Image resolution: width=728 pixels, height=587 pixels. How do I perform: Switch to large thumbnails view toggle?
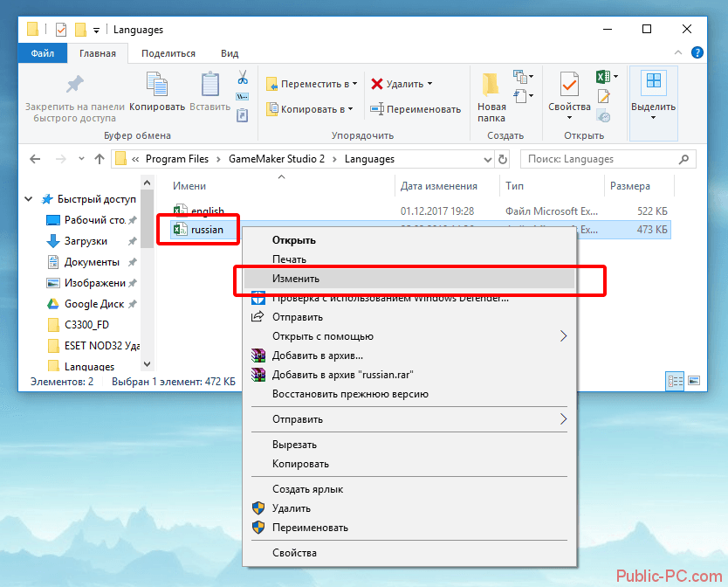click(x=693, y=381)
